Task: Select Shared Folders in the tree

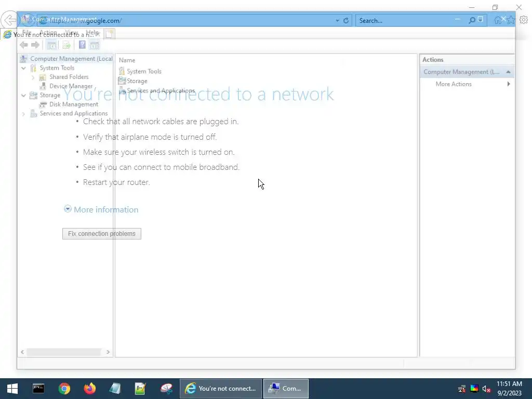Action: coord(69,77)
